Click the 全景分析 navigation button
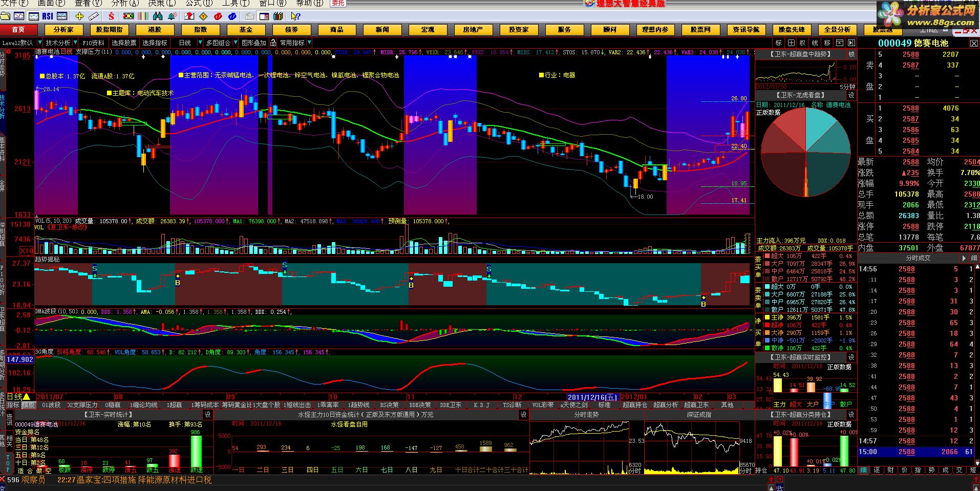Image resolution: width=980 pixels, height=491 pixels. (837, 30)
